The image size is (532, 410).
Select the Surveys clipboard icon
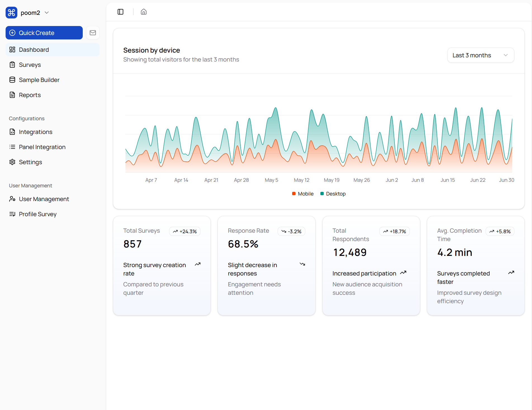12,65
